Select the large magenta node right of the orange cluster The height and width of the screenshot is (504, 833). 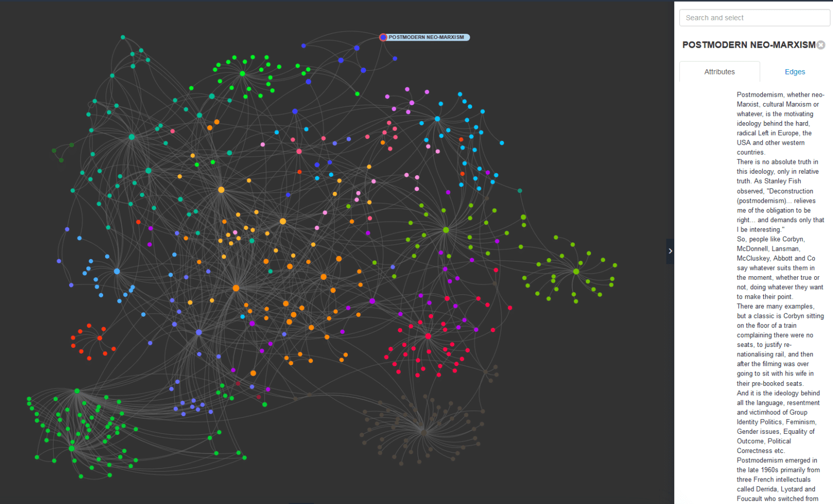pyautogui.click(x=372, y=301)
